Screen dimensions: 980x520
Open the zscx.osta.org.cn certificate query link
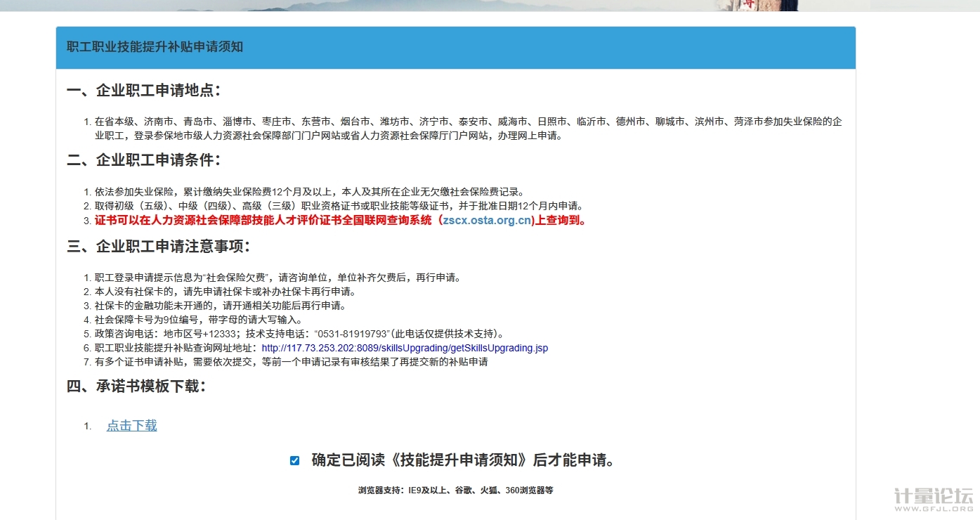click(487, 221)
